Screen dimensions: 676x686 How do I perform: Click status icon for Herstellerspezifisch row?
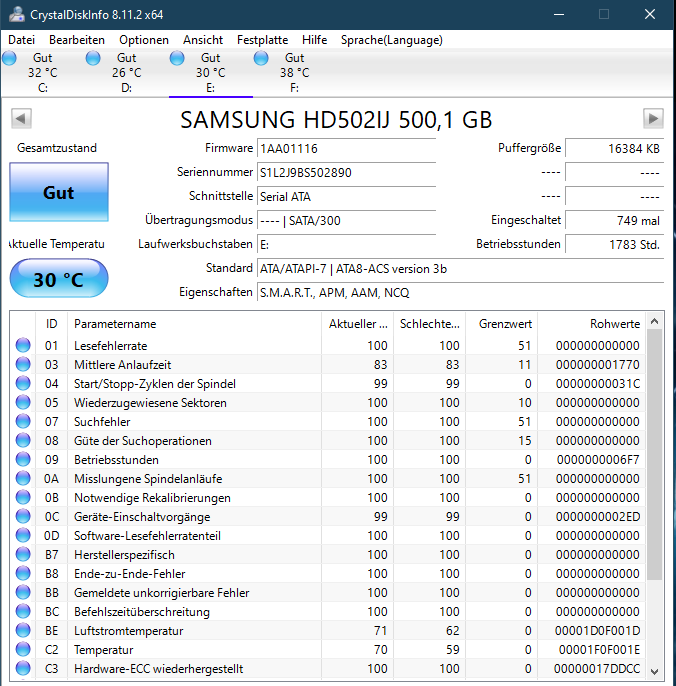pyautogui.click(x=23, y=554)
